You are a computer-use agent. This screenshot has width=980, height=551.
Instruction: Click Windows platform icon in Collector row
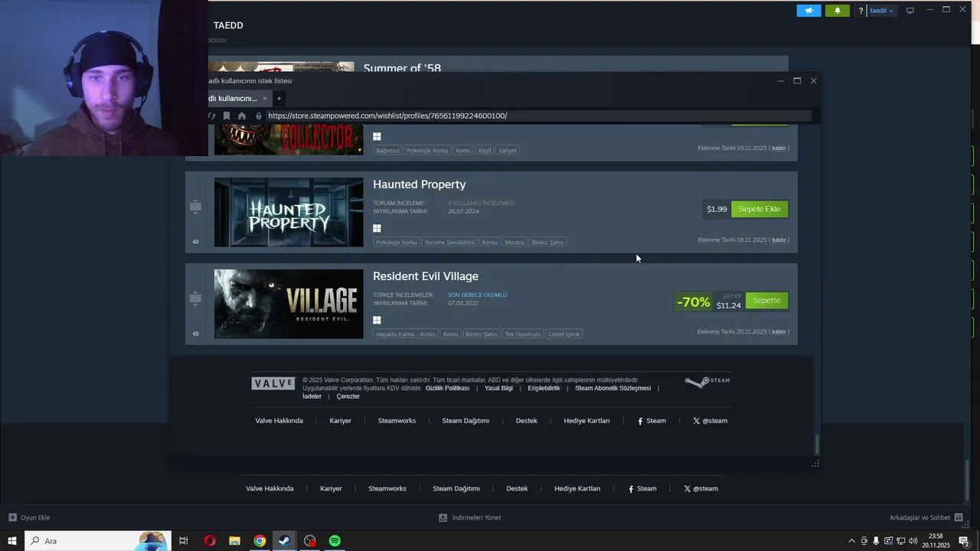[377, 136]
